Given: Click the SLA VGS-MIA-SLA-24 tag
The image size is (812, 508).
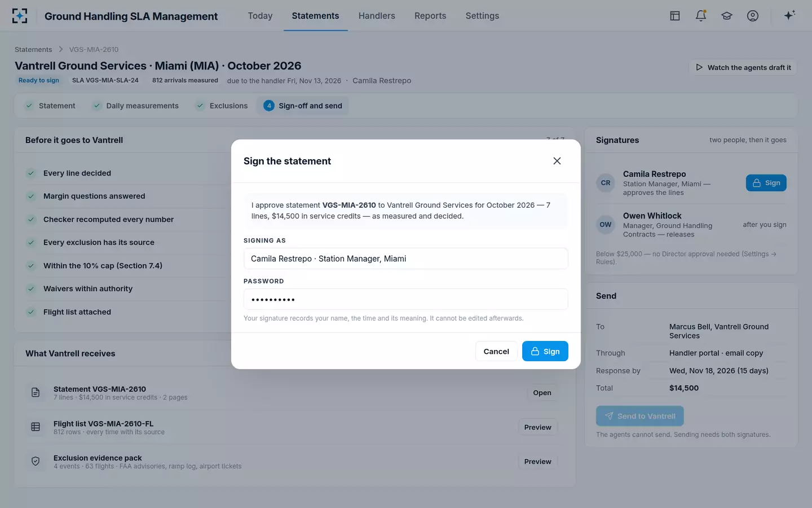Looking at the screenshot, I should tap(105, 80).
